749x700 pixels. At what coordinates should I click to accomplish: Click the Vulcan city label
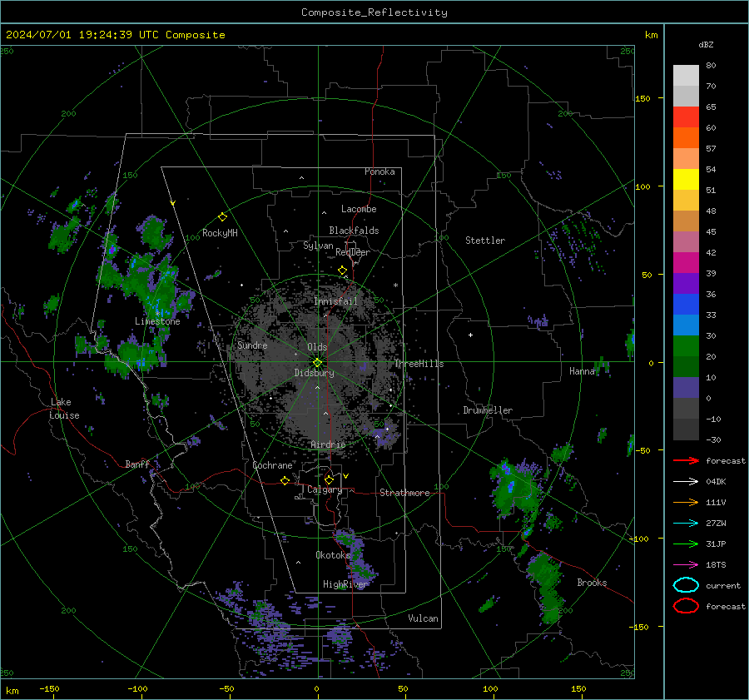(423, 618)
